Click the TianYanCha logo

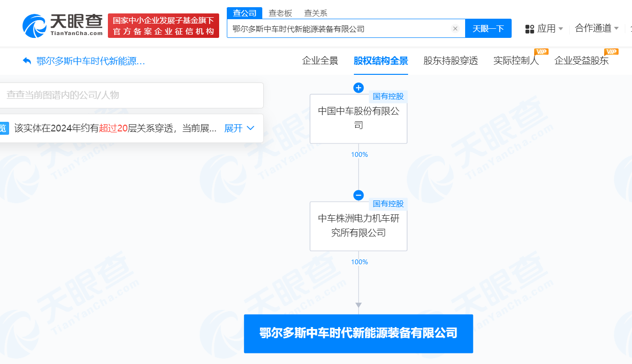(63, 25)
